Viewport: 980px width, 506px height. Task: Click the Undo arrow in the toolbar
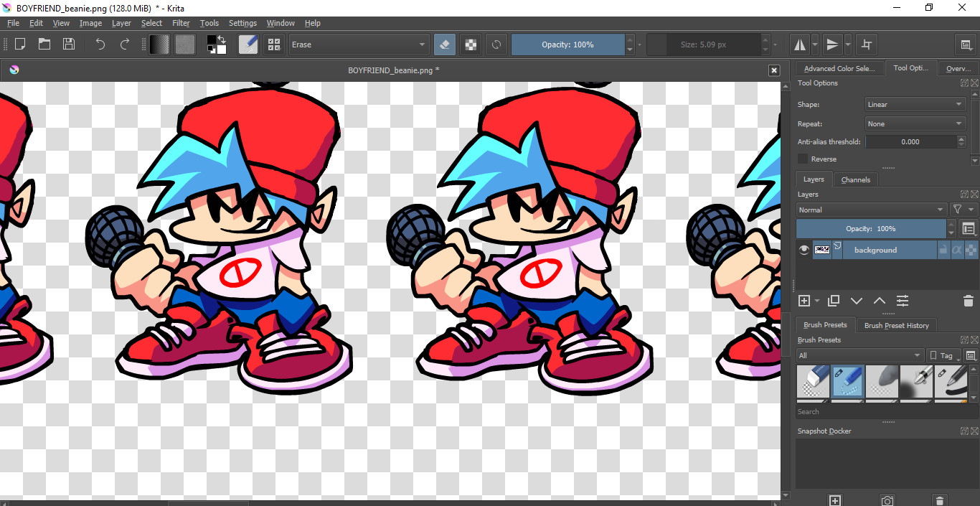point(100,44)
